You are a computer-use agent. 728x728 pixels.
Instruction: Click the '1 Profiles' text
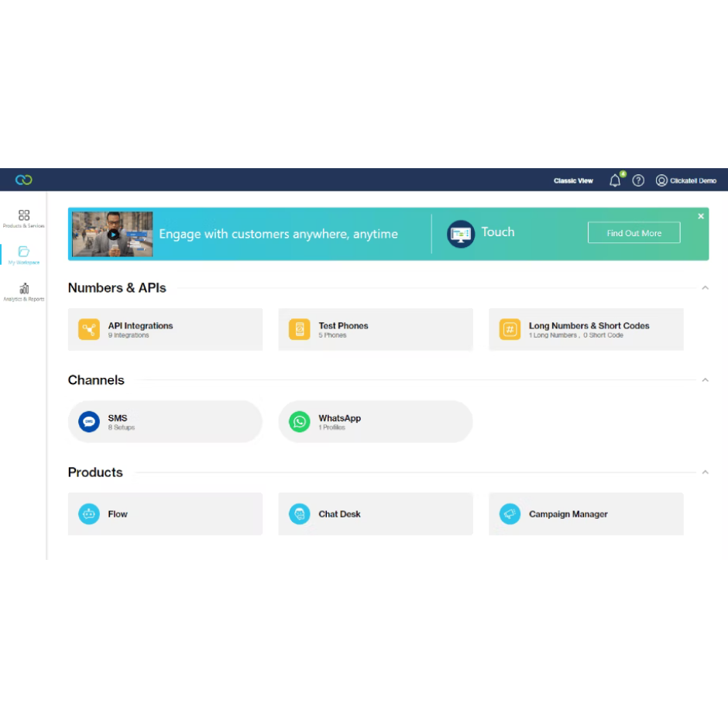click(x=331, y=428)
